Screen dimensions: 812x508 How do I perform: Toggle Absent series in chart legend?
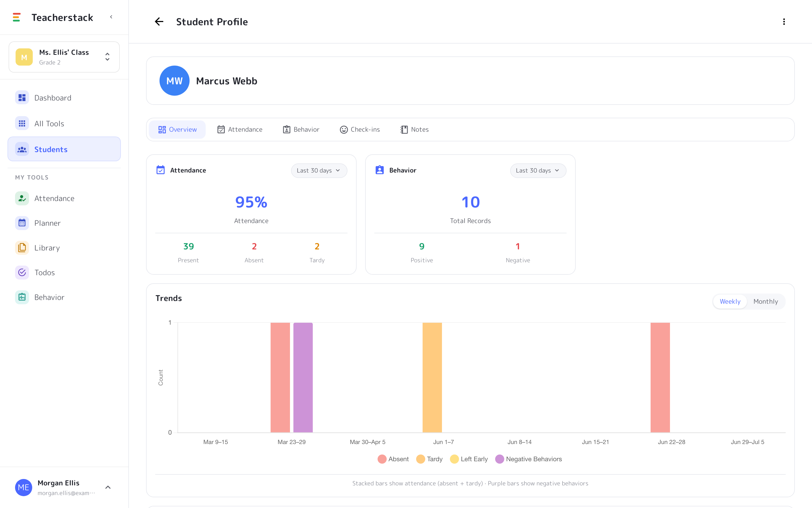point(393,459)
